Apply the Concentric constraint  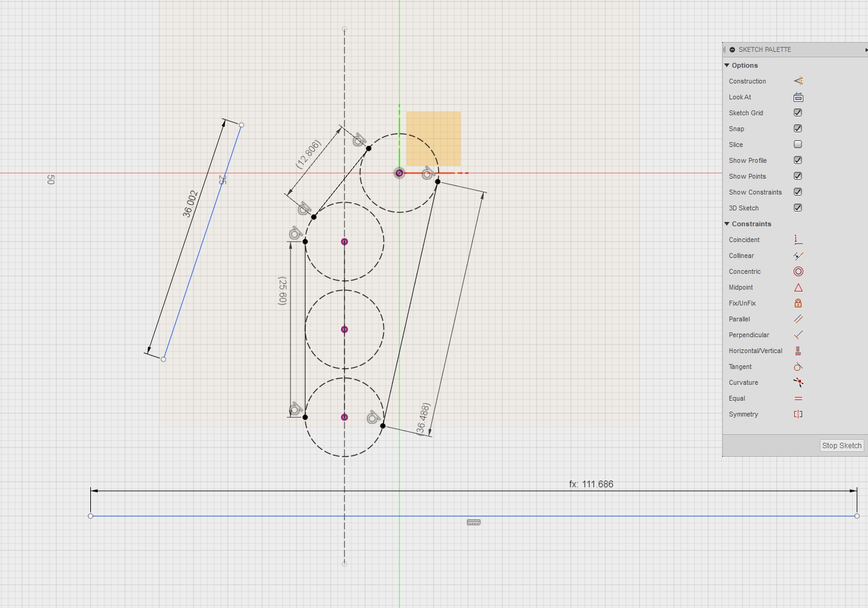[798, 271]
